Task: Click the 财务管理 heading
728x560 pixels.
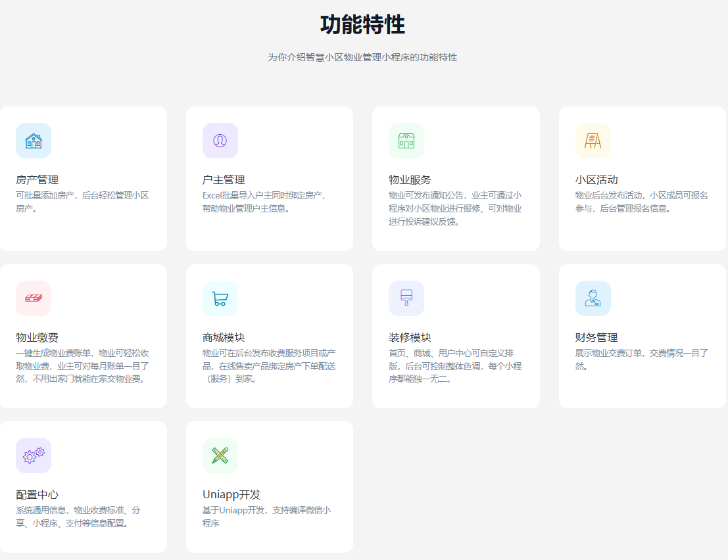Action: tap(596, 337)
